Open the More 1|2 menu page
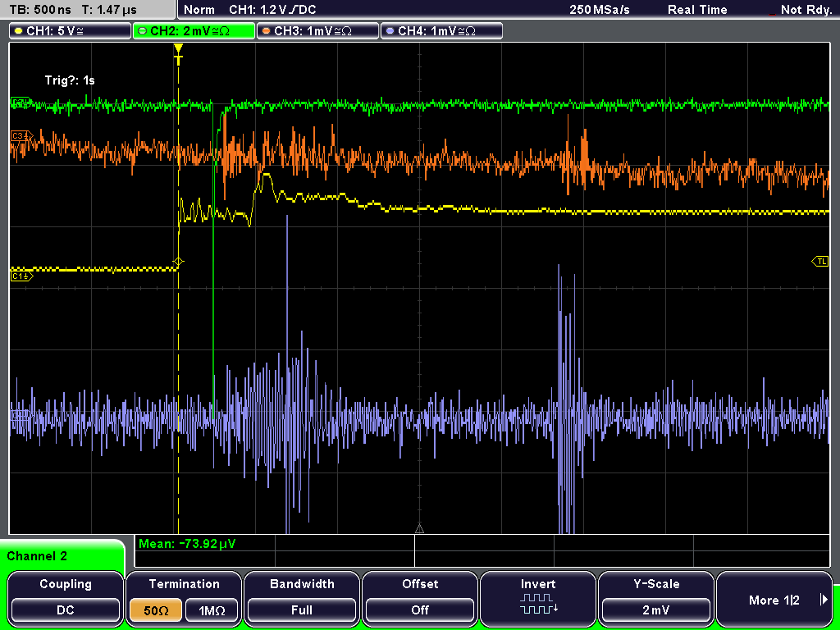The height and width of the screenshot is (630, 840). (x=774, y=599)
